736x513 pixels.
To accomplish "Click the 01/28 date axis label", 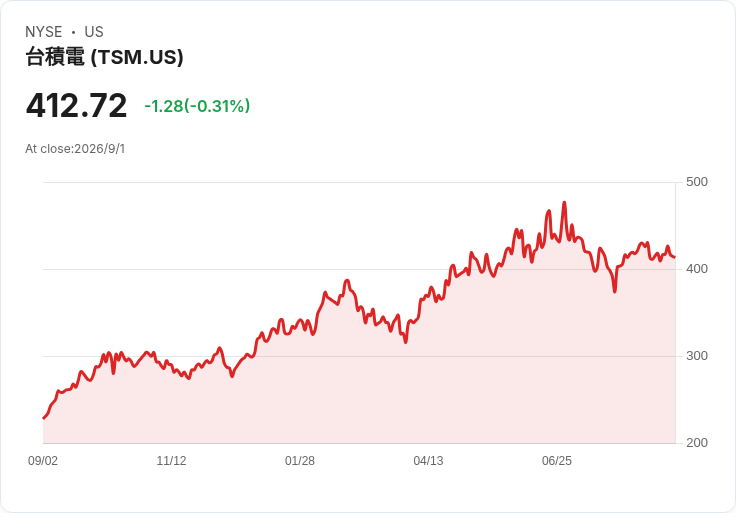I will (x=299, y=461).
